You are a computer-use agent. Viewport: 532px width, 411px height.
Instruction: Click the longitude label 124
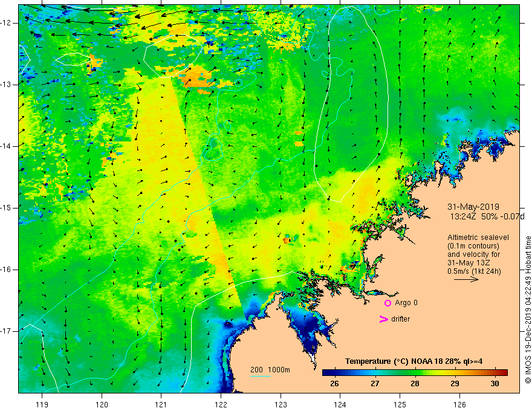point(340,404)
